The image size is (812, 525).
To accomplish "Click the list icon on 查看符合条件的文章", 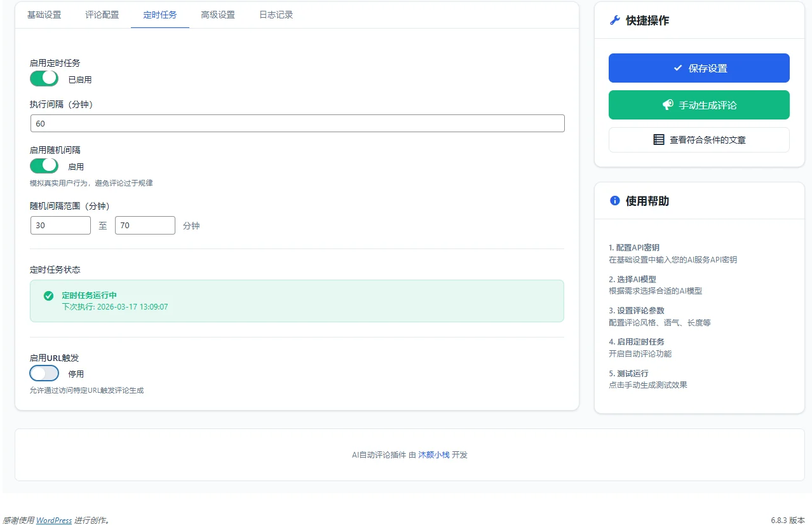I will 659,140.
